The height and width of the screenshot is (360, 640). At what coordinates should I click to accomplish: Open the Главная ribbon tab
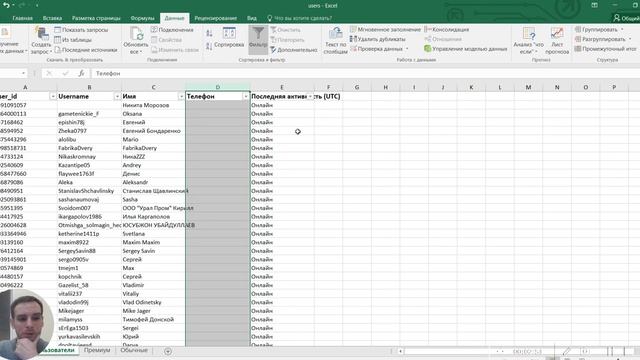tap(22, 18)
